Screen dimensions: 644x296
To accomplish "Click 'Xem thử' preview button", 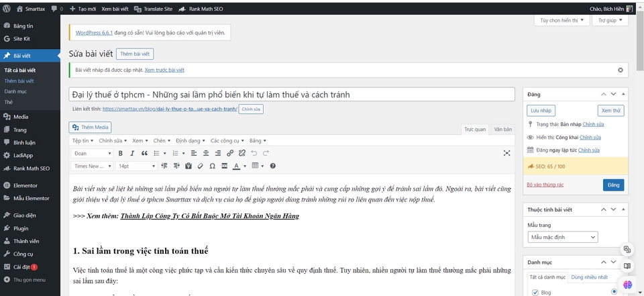I will point(610,111).
